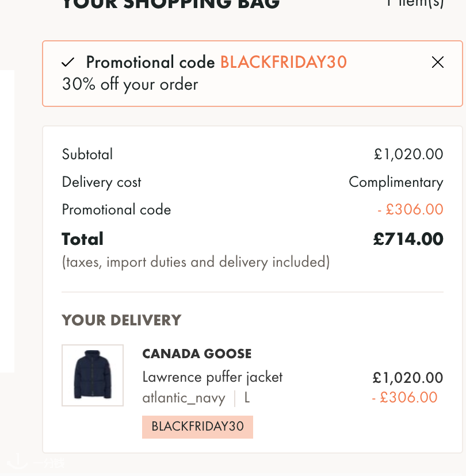
Task: Click the Complimentary delivery cost value
Action: [396, 182]
